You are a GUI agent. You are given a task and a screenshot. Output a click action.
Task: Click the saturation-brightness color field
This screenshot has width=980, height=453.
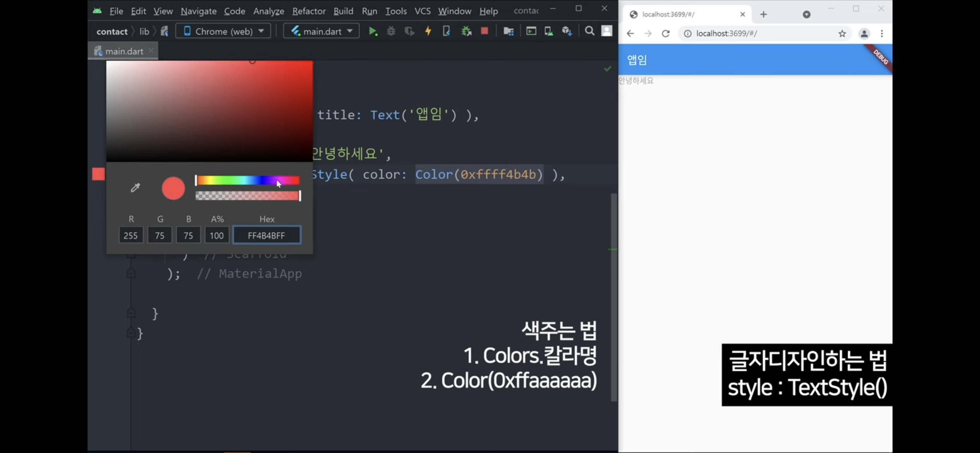(209, 111)
